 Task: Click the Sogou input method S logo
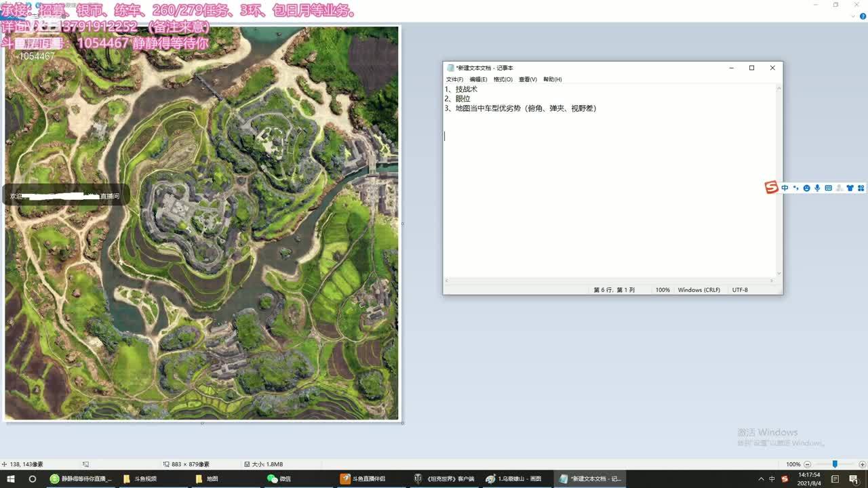tap(771, 188)
